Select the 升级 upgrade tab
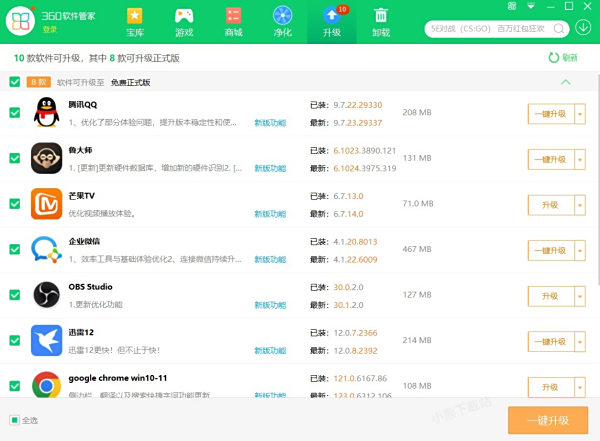Screen dimensions: 600x441 [x=332, y=22]
